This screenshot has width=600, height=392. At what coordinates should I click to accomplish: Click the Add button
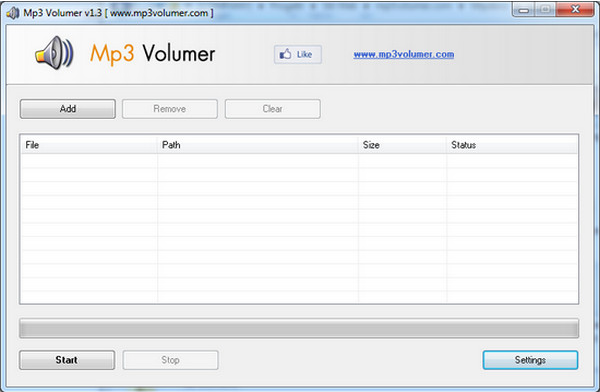coord(68,109)
